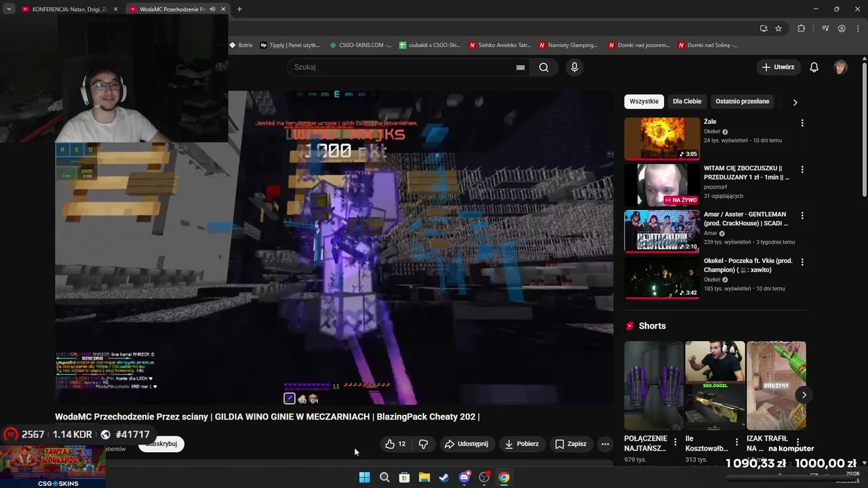The image size is (868, 488).
Task: Open Windows taskbar search icon
Action: 384,477
